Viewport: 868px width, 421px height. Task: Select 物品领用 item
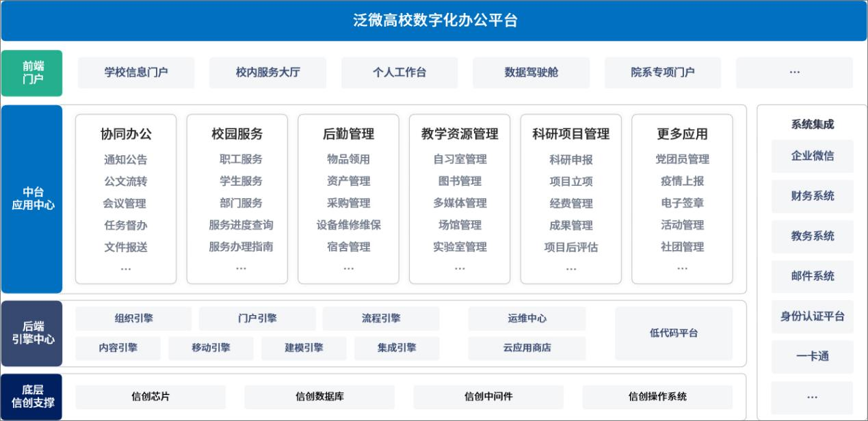[349, 159]
